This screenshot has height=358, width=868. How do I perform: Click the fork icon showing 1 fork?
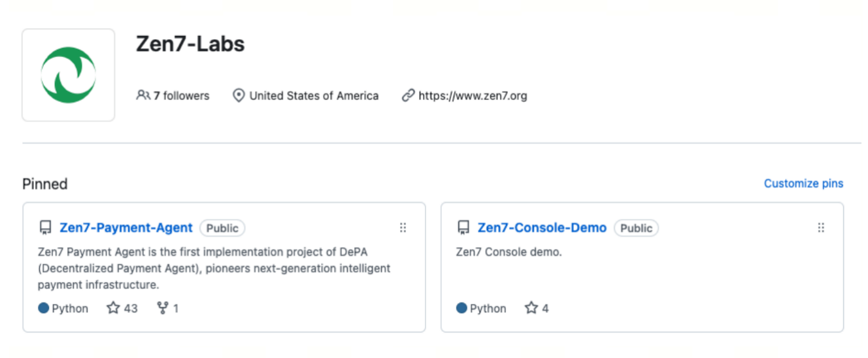point(163,308)
